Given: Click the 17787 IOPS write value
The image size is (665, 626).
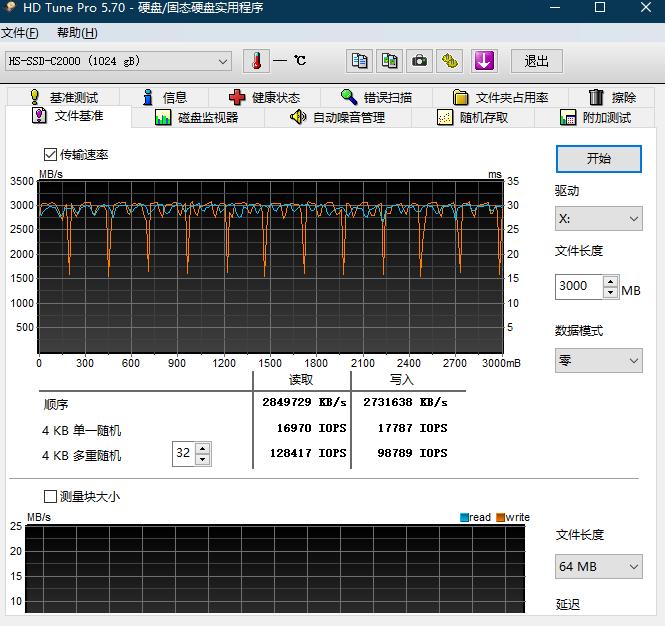Looking at the screenshot, I should pos(412,428).
